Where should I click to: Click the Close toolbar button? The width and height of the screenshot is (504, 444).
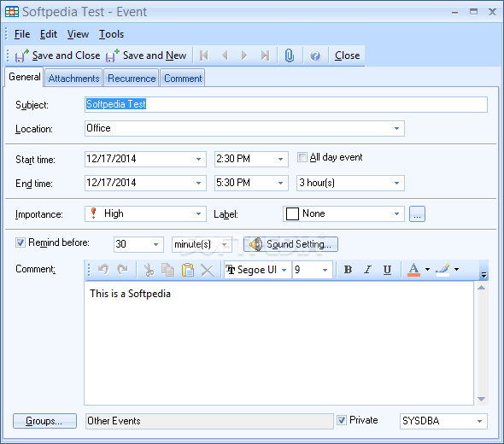click(x=347, y=55)
